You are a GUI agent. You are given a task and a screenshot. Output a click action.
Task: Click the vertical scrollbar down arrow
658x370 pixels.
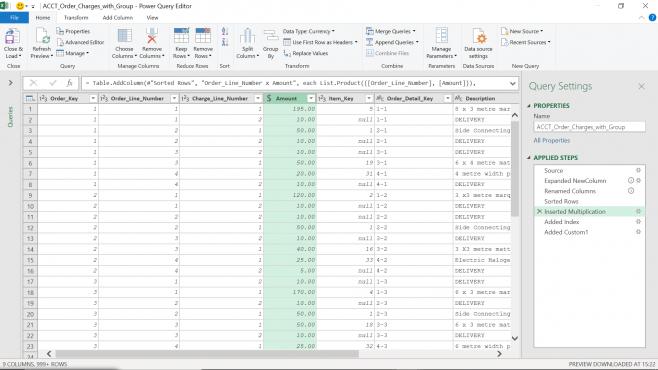click(x=515, y=338)
